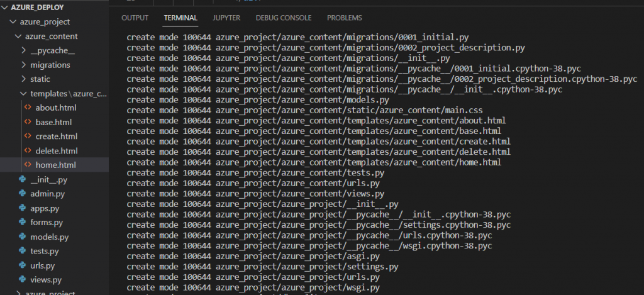Click the Python icon beside admin.py
The height and width of the screenshot is (295, 644).
click(23, 194)
